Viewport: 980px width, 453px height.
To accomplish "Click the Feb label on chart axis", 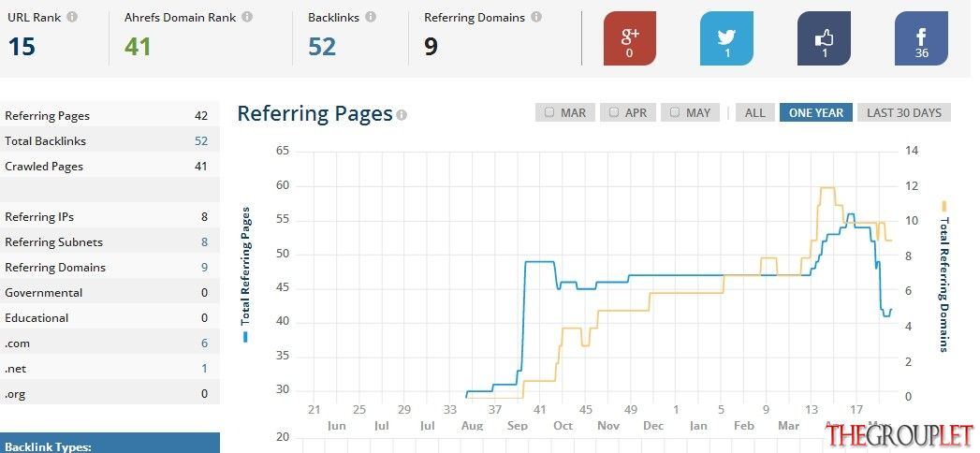I will coord(744,426).
